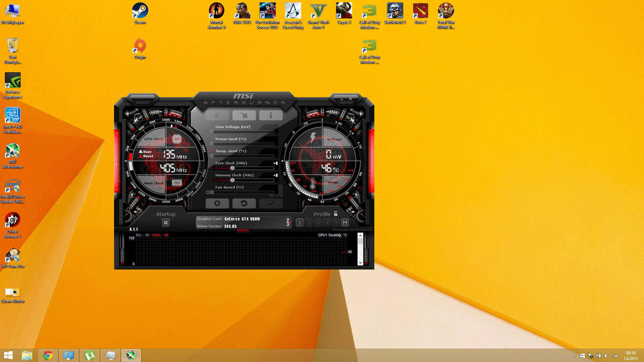Select Driver Booster 2 desktop icon
This screenshot has width=644, height=362.
pos(13,225)
